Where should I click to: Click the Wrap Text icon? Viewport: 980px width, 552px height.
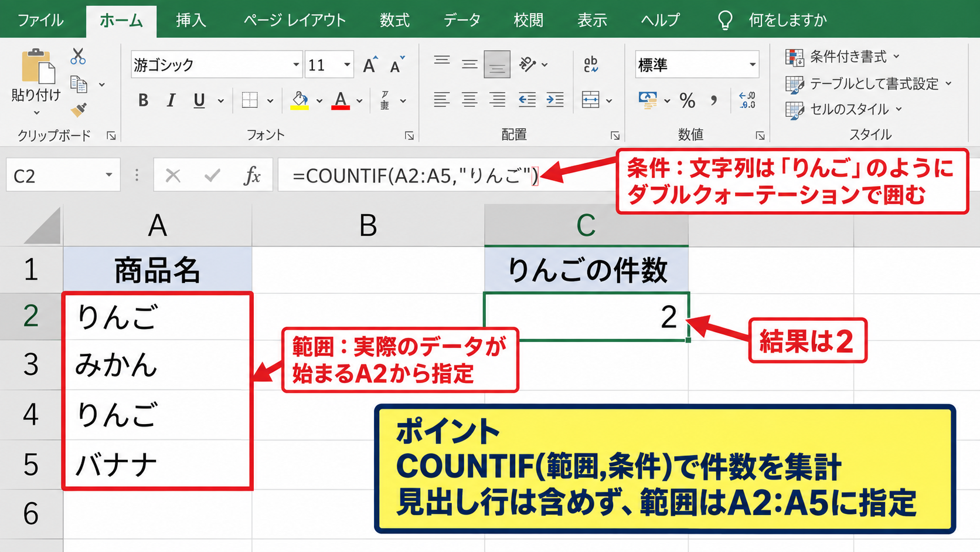(x=591, y=64)
